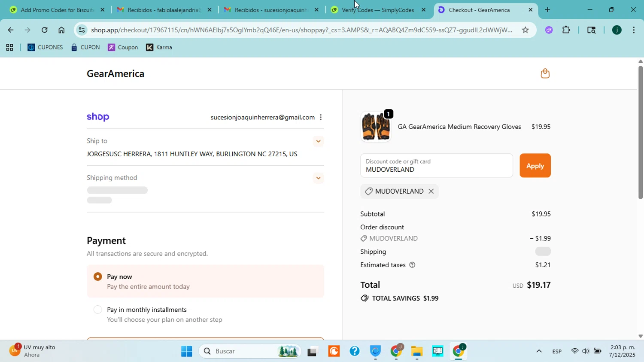
Task: Click the GearAmerica store title link
Action: point(115,74)
